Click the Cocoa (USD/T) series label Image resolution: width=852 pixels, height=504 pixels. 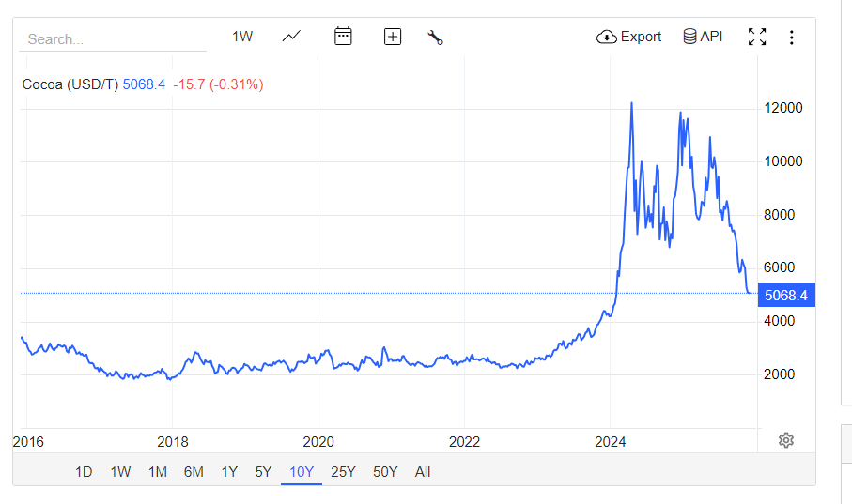(x=70, y=84)
